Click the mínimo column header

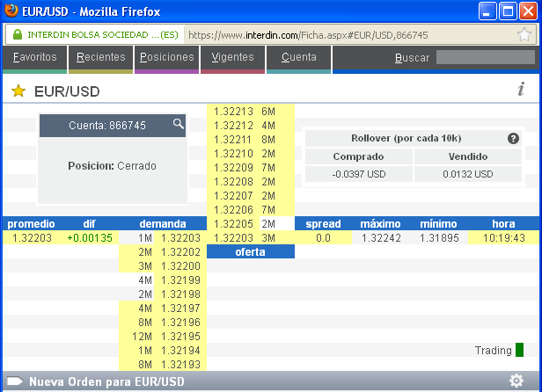(438, 224)
